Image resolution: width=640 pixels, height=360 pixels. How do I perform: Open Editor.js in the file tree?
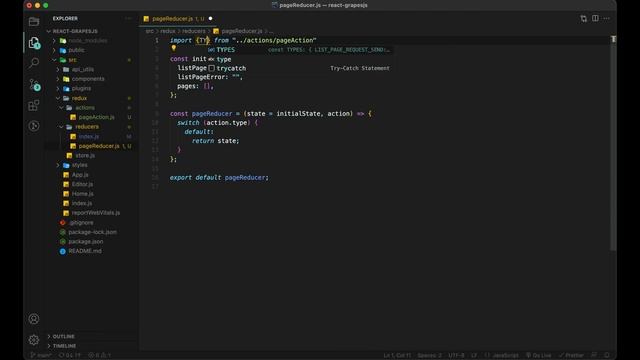coord(82,184)
